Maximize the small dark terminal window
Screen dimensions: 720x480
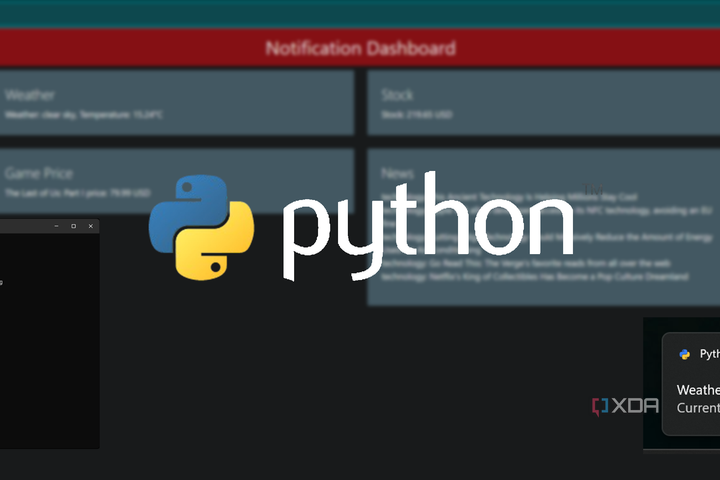pyautogui.click(x=73, y=226)
